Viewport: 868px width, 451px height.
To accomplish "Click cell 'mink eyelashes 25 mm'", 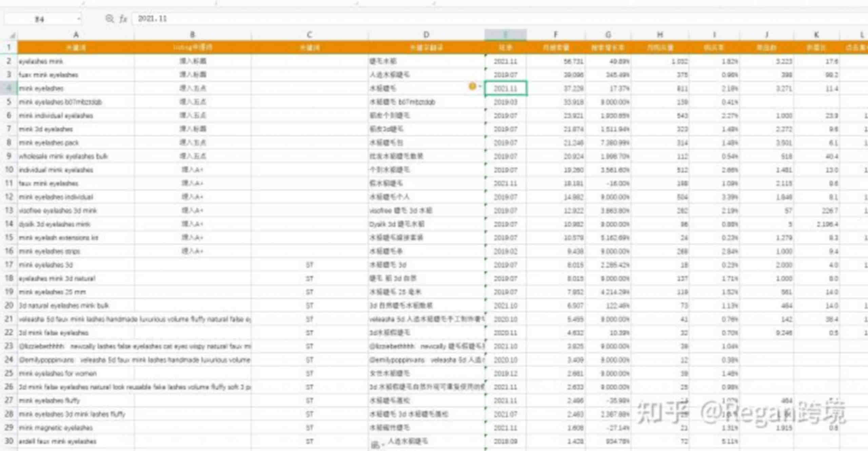I will pyautogui.click(x=76, y=292).
